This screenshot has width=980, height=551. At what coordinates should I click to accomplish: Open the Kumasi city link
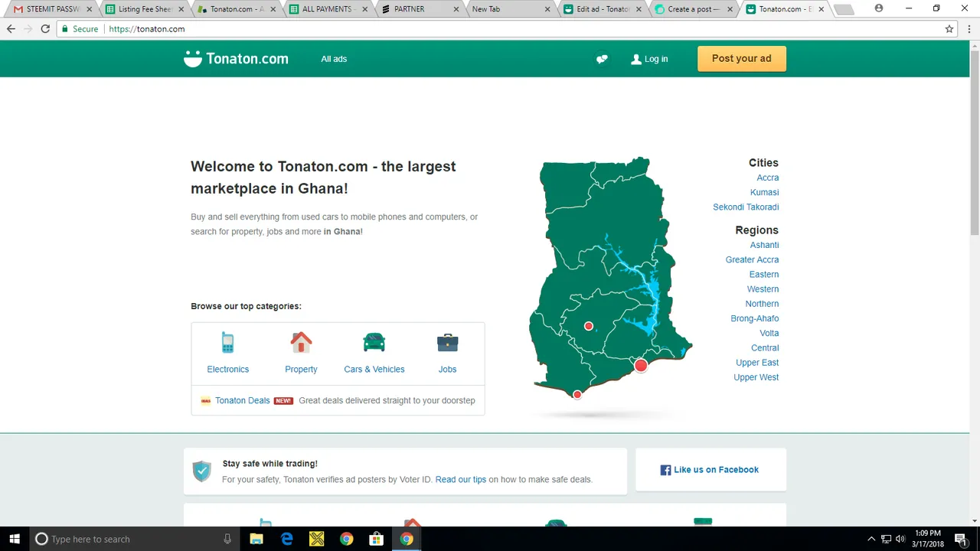click(764, 192)
